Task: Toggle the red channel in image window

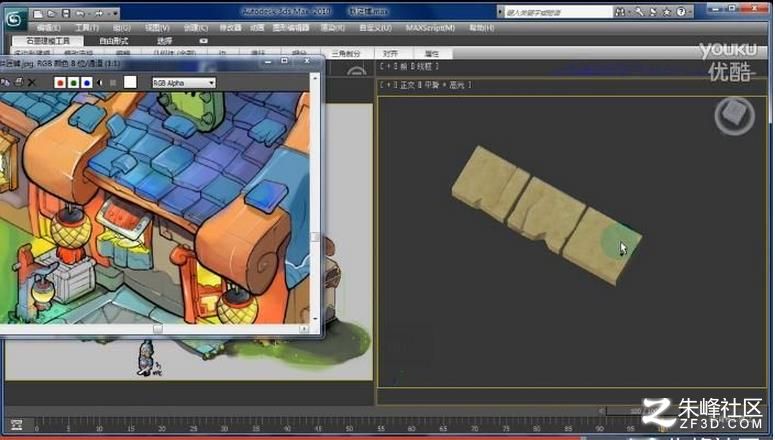Action: (x=60, y=83)
